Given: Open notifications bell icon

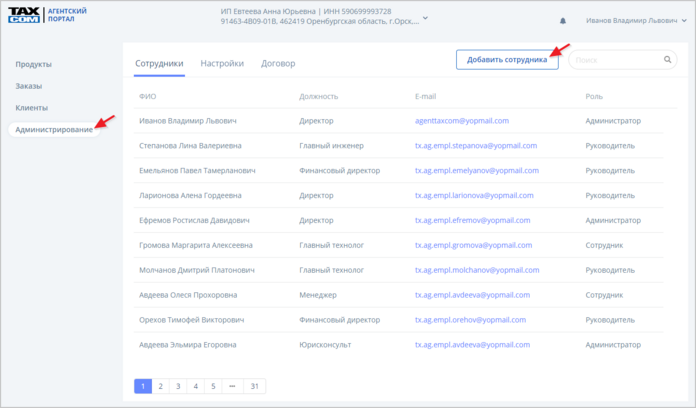Looking at the screenshot, I should [x=562, y=20].
